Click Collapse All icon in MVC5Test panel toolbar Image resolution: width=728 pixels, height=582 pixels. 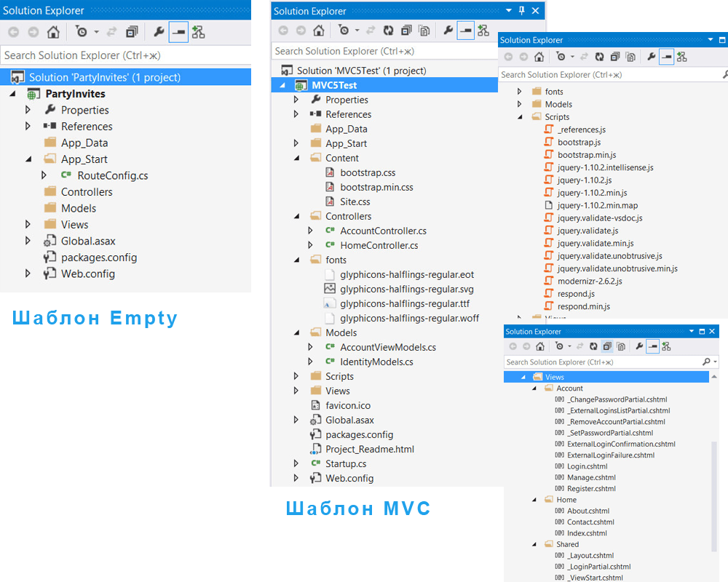pyautogui.click(x=406, y=31)
